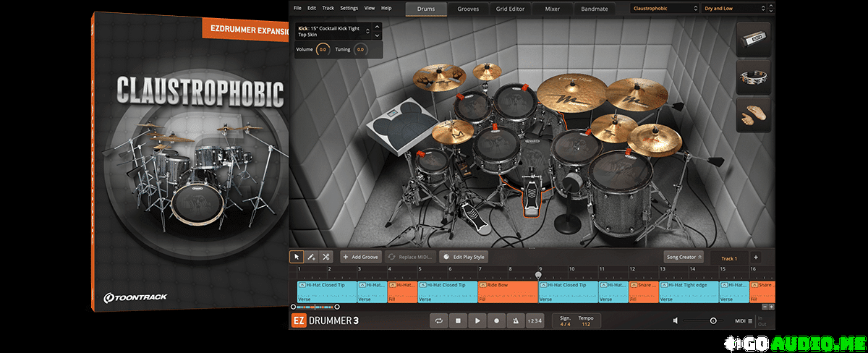The height and width of the screenshot is (353, 868).
Task: Expand the Kick instrument selection dropdown
Action: click(x=367, y=31)
